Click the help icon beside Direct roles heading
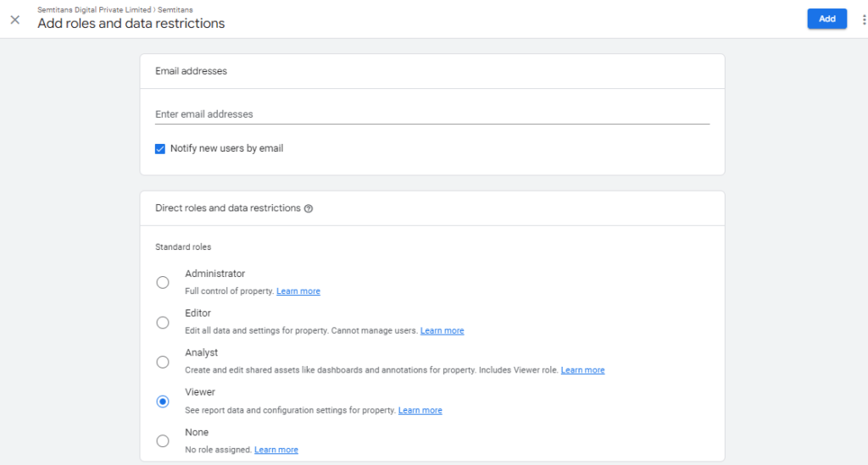 click(309, 208)
